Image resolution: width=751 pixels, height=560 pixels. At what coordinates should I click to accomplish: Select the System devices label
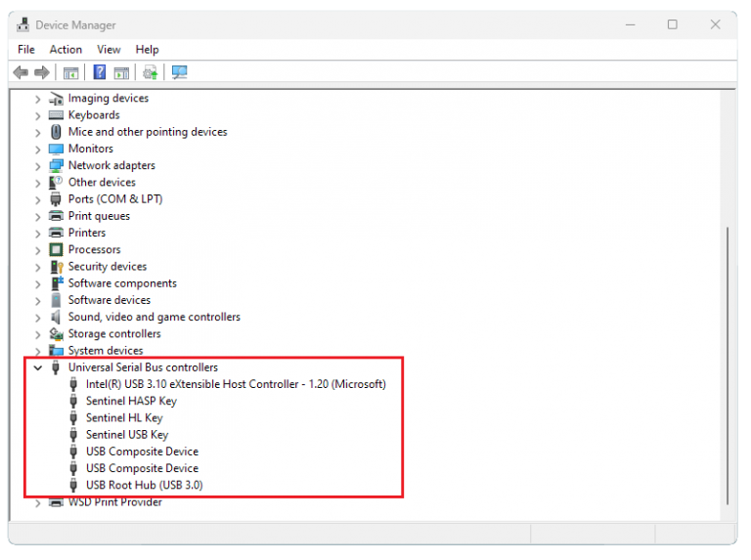coord(106,350)
